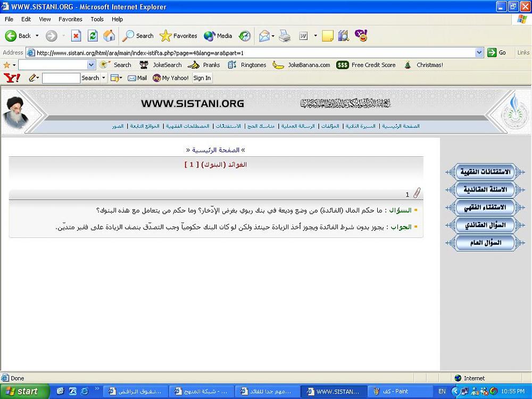Open the Edit menu
Screen dimensions: 532x399
pyautogui.click(x=26, y=19)
